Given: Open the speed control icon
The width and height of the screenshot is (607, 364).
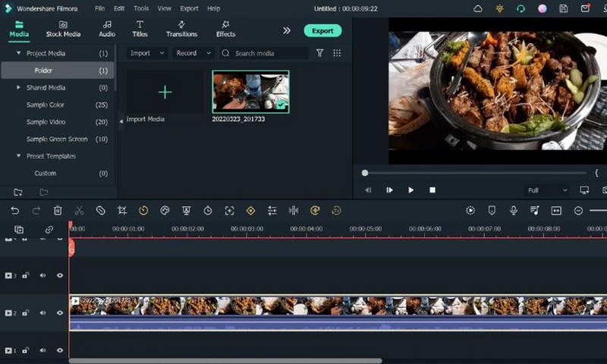Looking at the screenshot, I should (x=143, y=210).
